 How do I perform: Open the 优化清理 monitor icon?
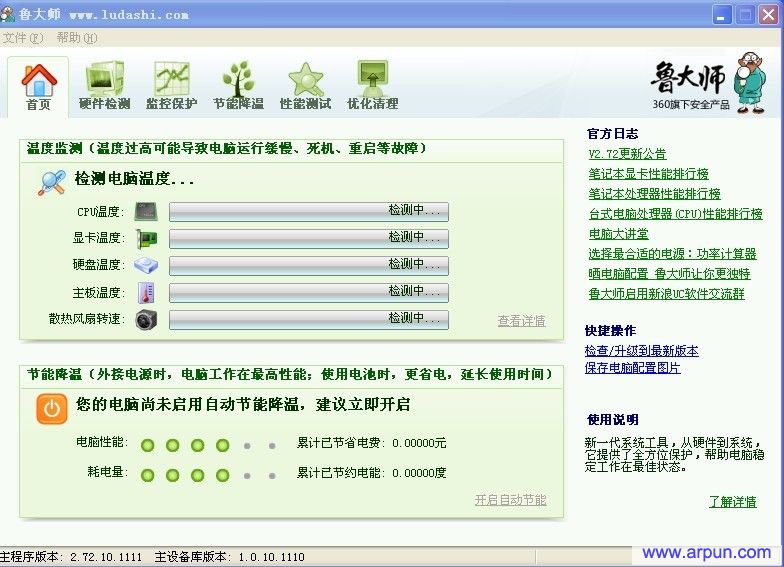[x=372, y=78]
